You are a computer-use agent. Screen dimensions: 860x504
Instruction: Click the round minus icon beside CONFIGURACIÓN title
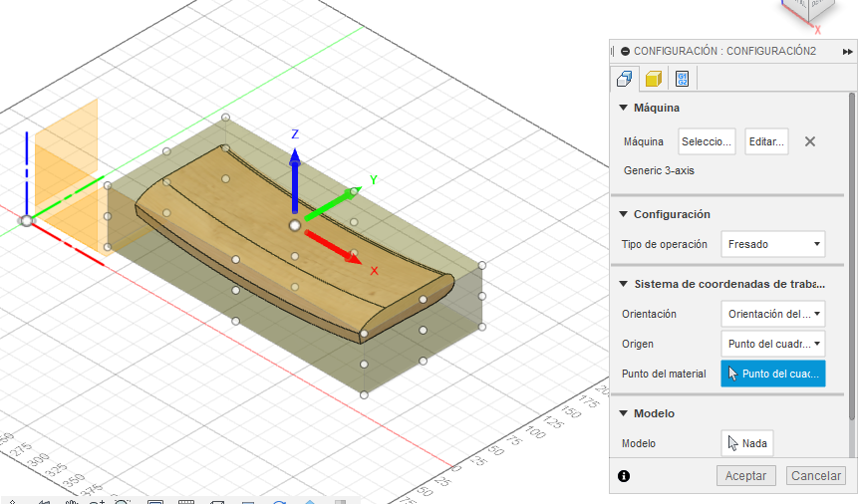[625, 51]
